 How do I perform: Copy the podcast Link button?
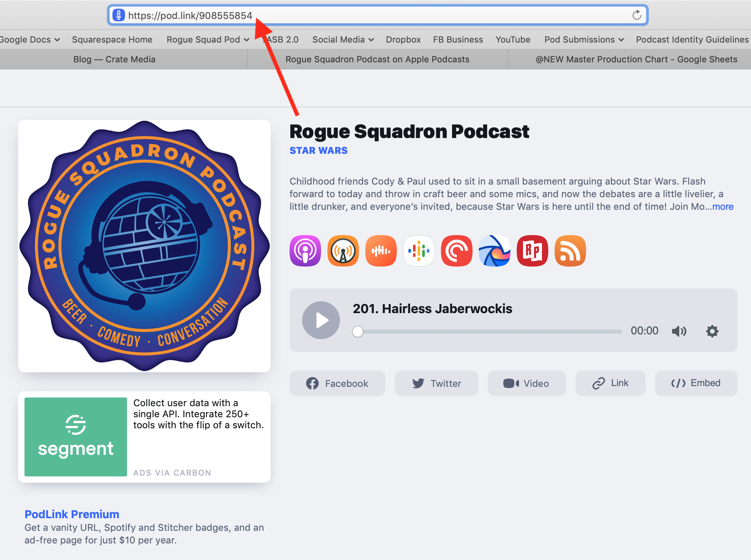(610, 383)
